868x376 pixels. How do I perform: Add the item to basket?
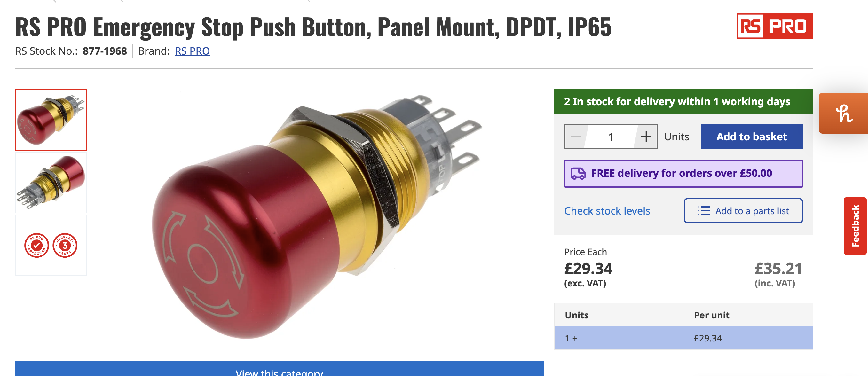coord(751,137)
